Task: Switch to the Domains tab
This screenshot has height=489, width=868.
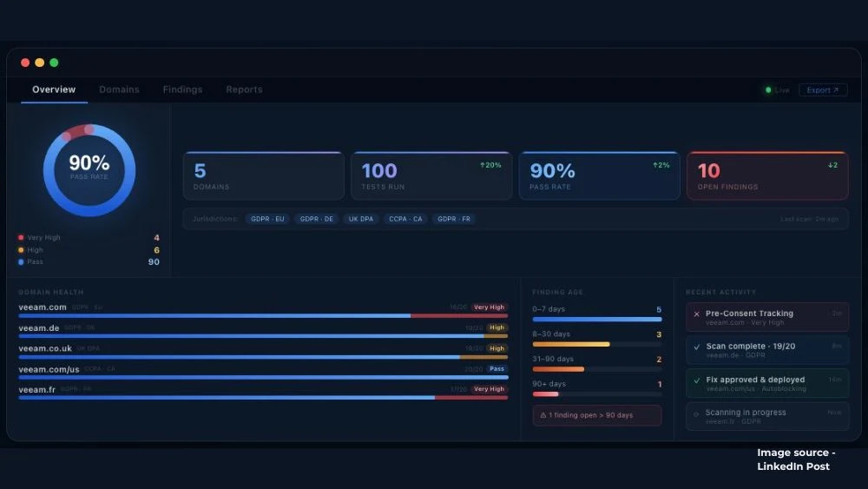Action: pos(119,89)
